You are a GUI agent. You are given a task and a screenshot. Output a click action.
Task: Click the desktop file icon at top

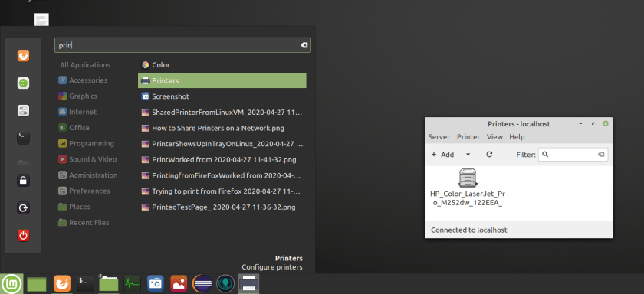(41, 19)
